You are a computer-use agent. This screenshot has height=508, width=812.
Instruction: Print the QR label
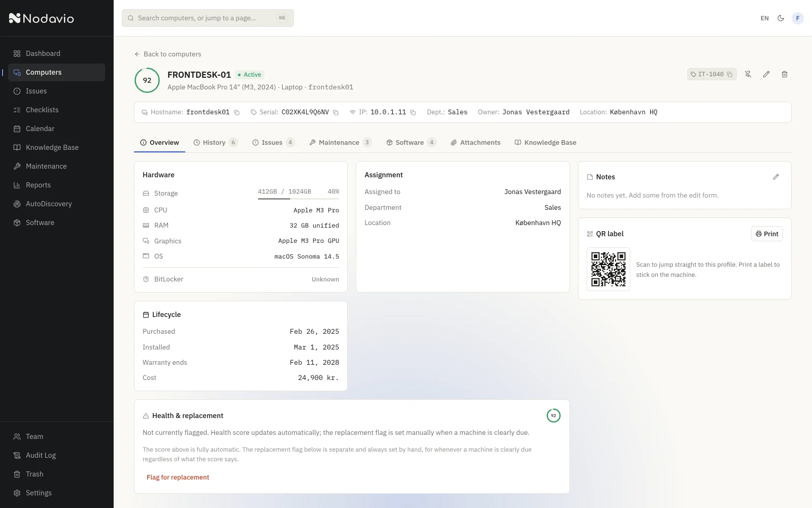[x=767, y=234]
